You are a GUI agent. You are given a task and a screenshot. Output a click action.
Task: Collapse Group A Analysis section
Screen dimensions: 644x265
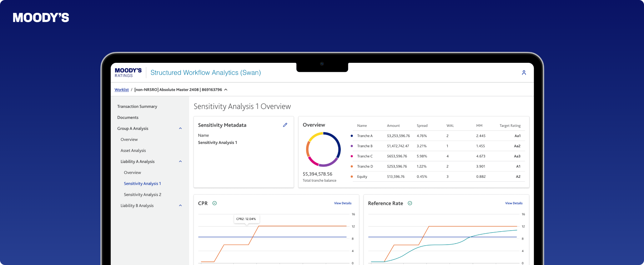pos(180,128)
